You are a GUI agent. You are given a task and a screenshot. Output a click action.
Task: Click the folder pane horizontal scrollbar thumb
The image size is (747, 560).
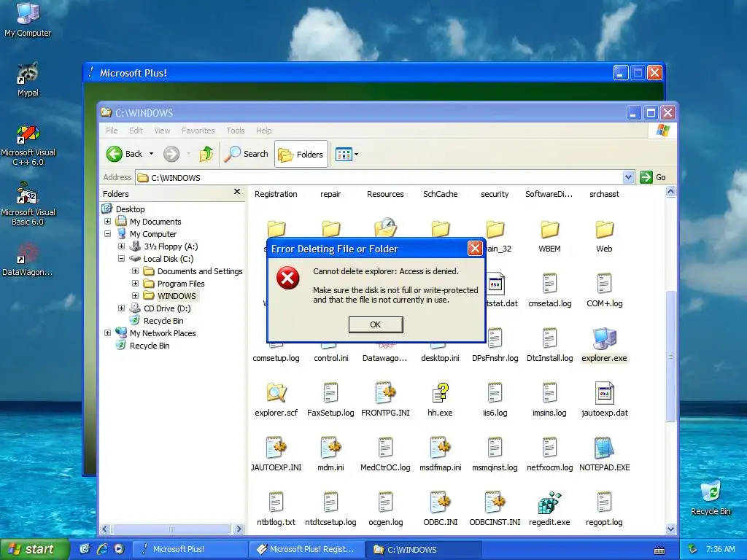tap(171, 529)
